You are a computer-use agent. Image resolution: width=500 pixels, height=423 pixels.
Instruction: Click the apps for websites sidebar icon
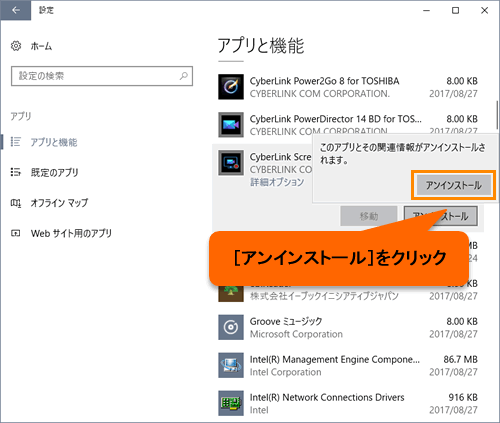(16, 233)
